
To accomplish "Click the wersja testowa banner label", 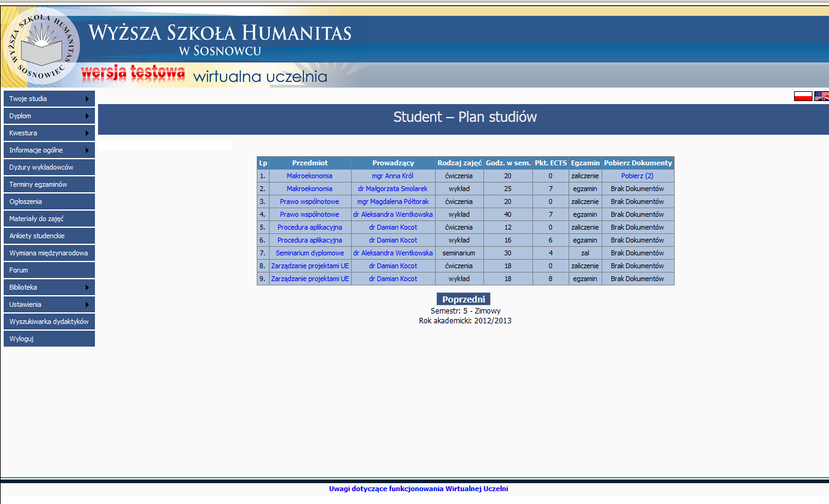I will point(133,72).
